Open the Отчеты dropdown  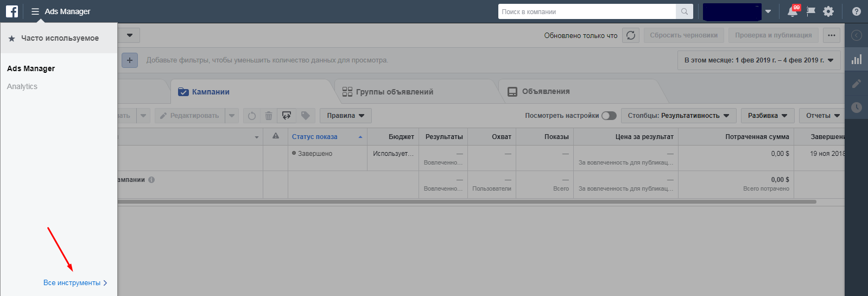tap(822, 116)
